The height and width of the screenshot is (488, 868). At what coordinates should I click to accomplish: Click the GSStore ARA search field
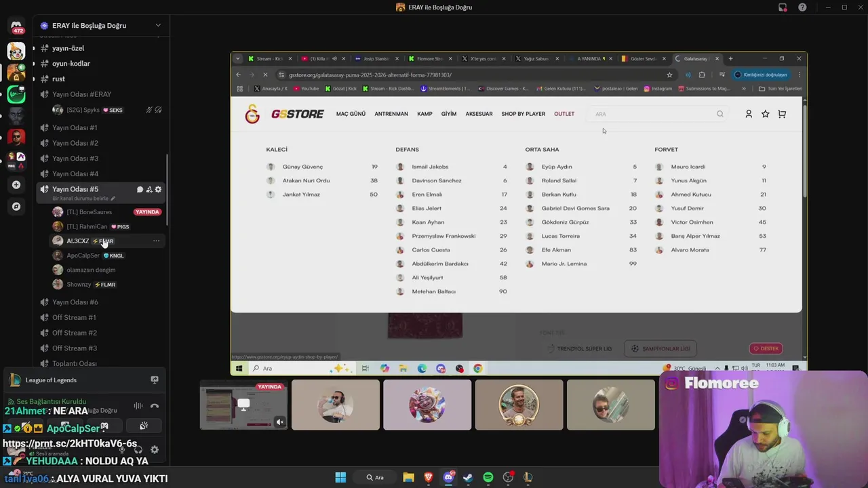tap(657, 114)
